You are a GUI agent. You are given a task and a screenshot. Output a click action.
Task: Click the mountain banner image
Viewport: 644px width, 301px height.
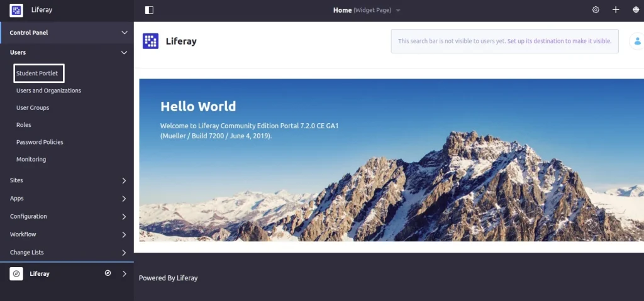pyautogui.click(x=391, y=160)
